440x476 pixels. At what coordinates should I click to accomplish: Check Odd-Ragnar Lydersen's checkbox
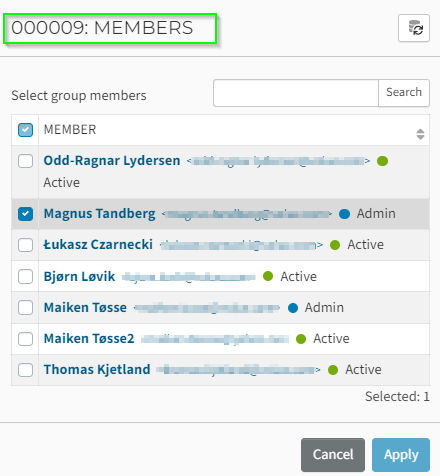pos(26,161)
